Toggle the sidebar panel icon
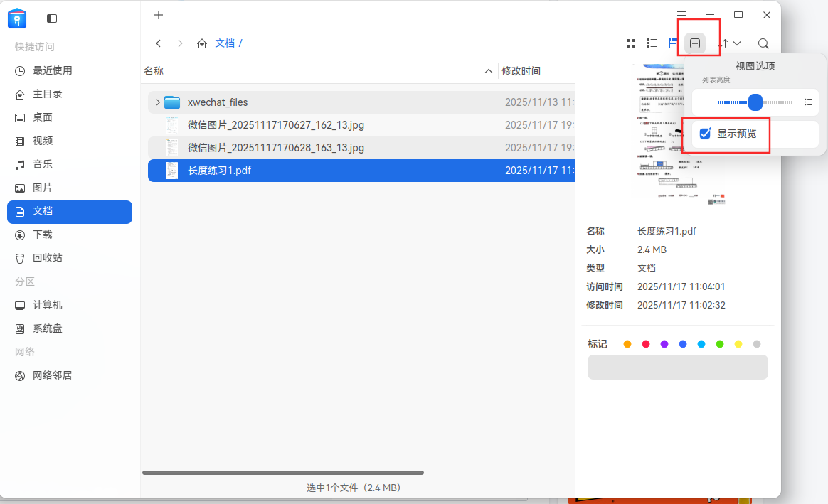 52,18
